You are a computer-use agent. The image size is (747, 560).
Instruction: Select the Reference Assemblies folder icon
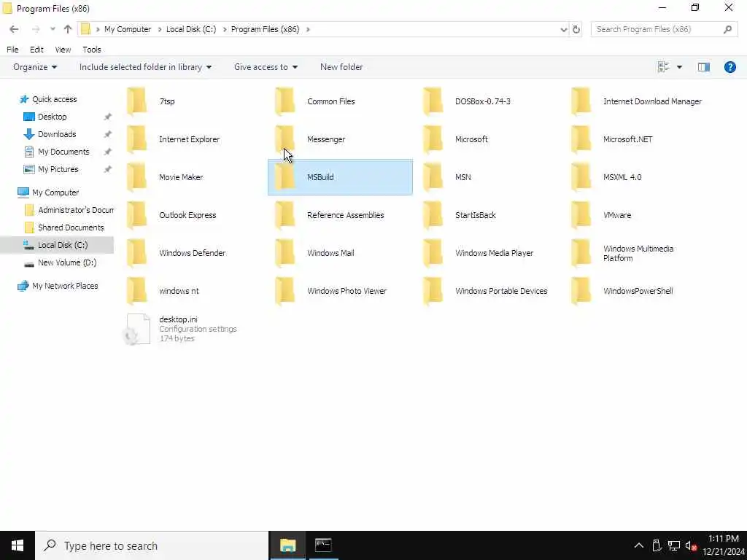click(285, 215)
